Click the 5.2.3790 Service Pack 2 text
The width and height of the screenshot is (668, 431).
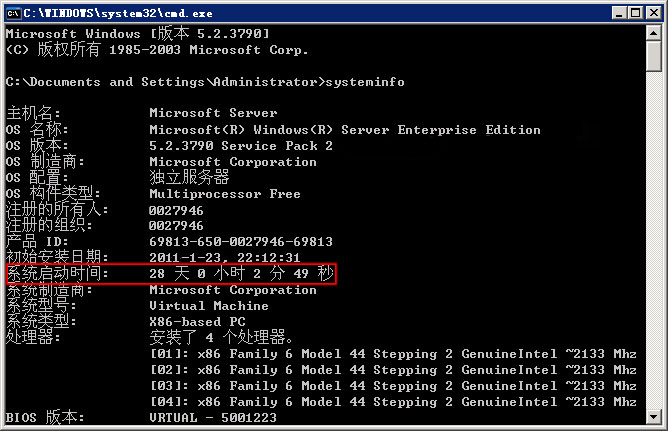(241, 146)
